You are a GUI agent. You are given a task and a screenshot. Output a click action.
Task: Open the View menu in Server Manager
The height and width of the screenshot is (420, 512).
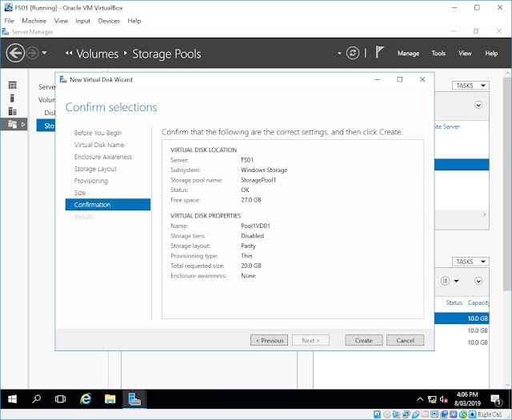(x=465, y=54)
